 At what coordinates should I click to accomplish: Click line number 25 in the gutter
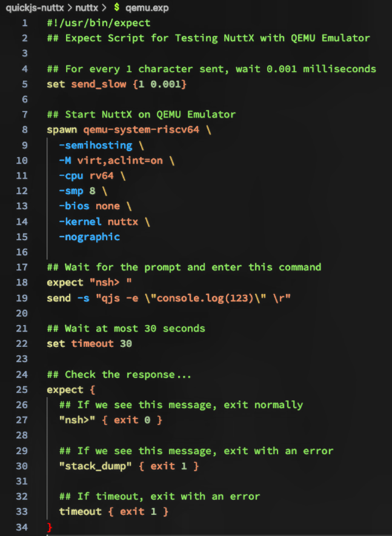point(22,389)
